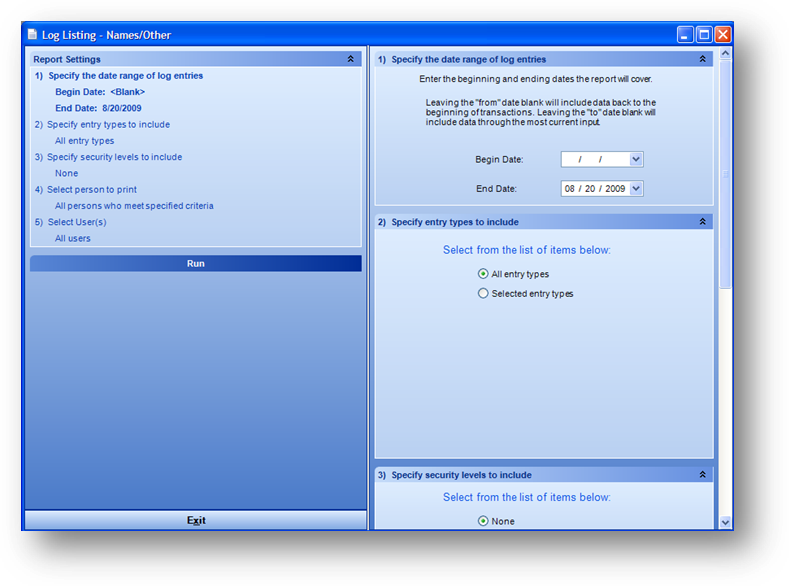Click the End Date field value 08/20/2009
Image resolution: width=789 pixels, height=586 pixels.
595,188
